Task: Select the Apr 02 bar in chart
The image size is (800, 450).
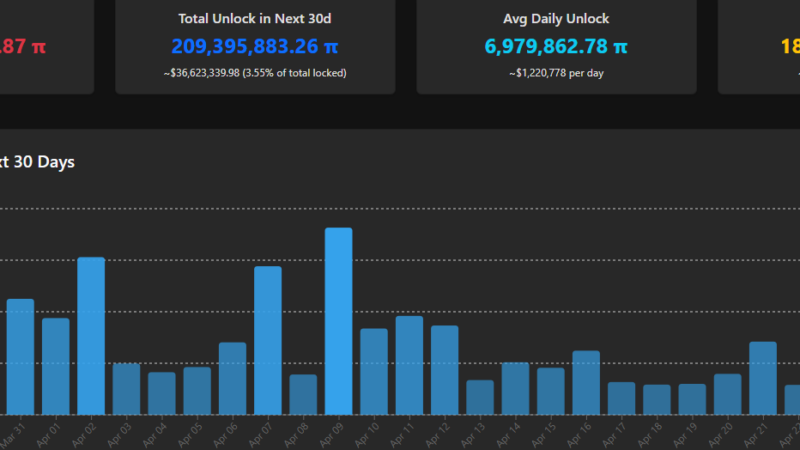Action: click(x=91, y=336)
